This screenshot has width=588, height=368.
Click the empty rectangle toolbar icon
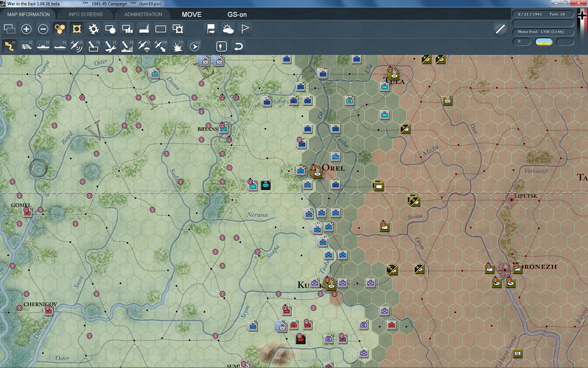coord(161,29)
